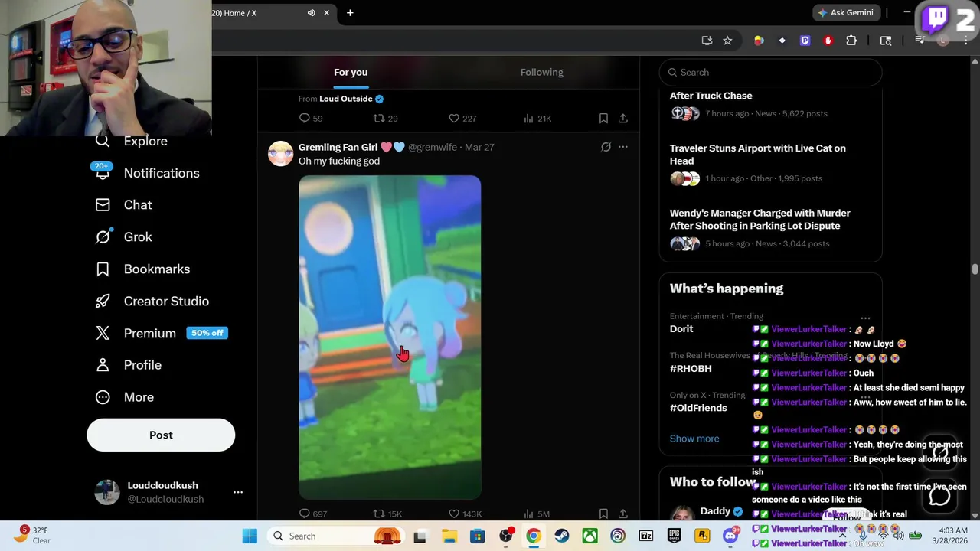The width and height of the screenshot is (980, 551).
Task: Open Epic Games from the taskbar
Action: (674, 536)
